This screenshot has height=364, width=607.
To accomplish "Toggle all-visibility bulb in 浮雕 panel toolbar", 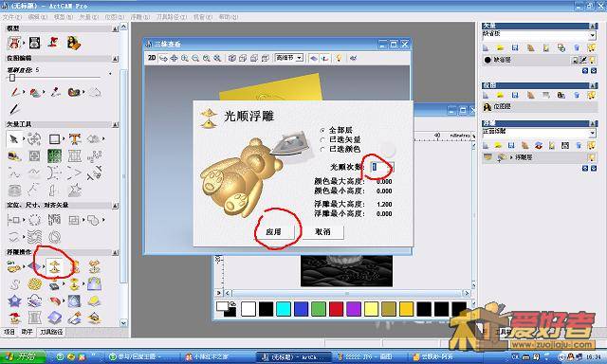I will click(591, 145).
